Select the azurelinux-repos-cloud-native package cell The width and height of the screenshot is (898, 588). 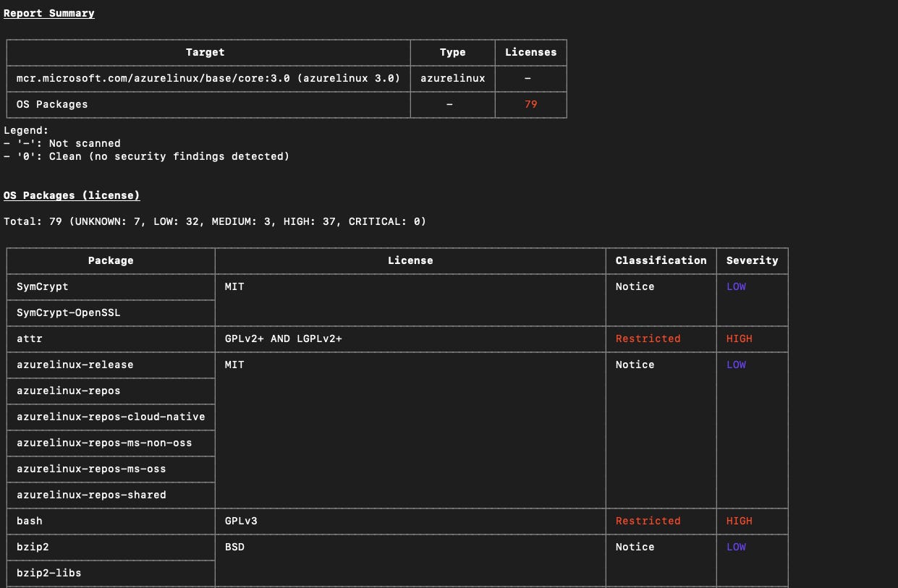(111, 417)
